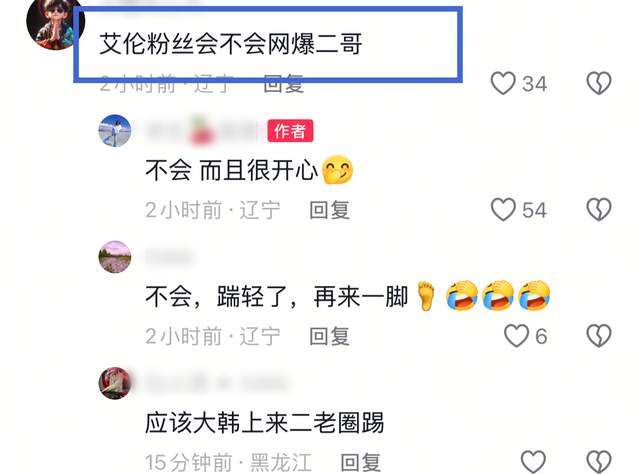The image size is (640, 474).
Task: Like the comment with 34 likes
Action: tap(503, 83)
